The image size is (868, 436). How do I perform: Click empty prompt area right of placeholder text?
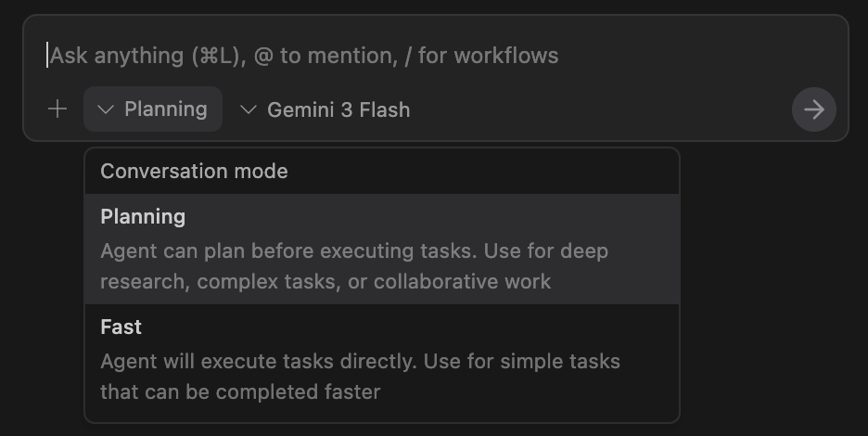[x=696, y=56]
